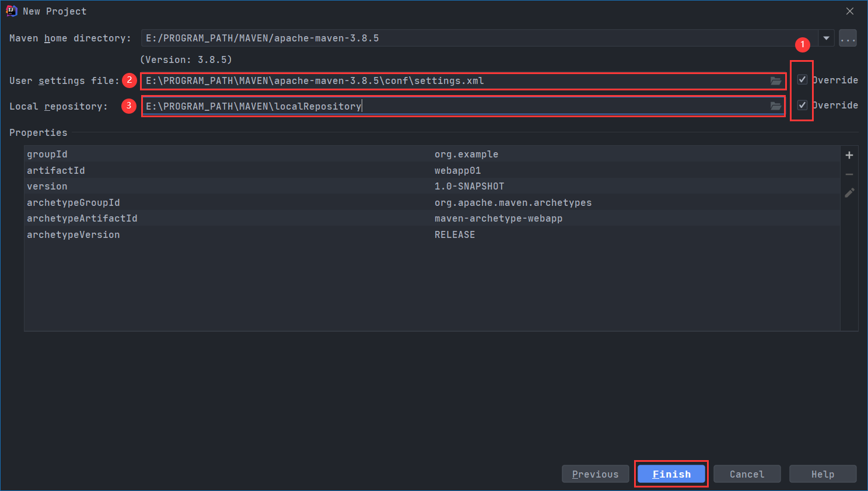Select the archetypeGroupId property row

[432, 202]
